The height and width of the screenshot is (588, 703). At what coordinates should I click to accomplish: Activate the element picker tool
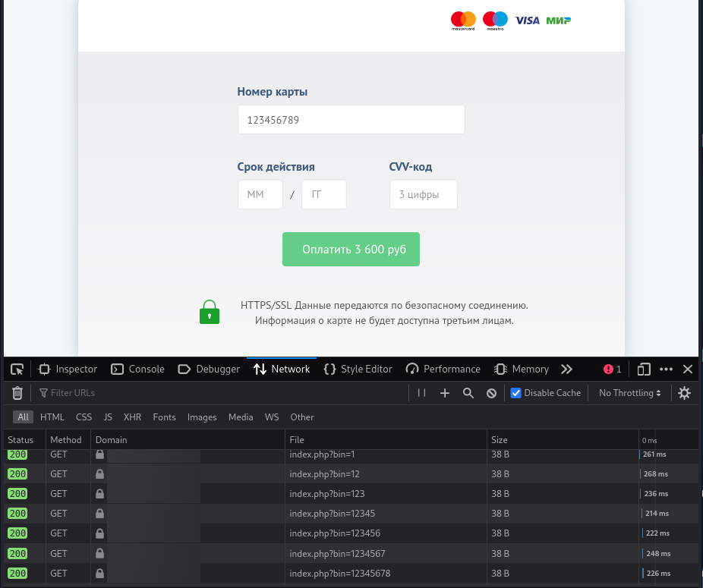[x=17, y=369]
